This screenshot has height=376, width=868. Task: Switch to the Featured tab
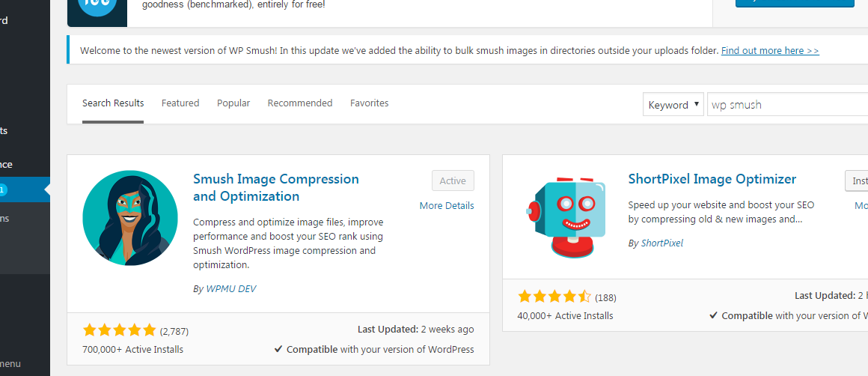(180, 103)
